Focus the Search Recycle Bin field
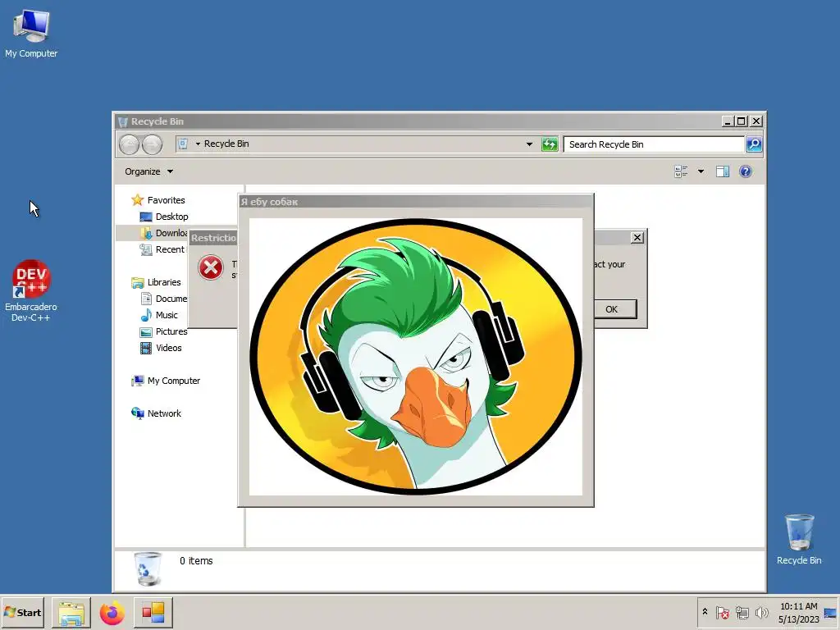Screen dimensions: 840x630 (654, 144)
